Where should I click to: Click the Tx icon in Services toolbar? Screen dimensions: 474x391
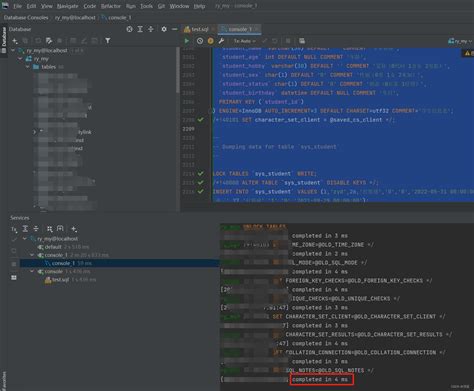[14, 229]
